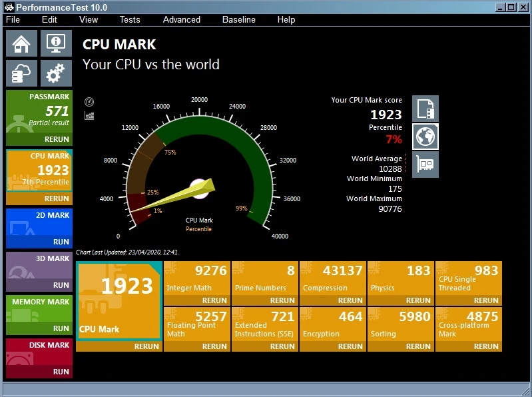Select the Disk Mark tile
The width and height of the screenshot is (532, 397).
39,352
